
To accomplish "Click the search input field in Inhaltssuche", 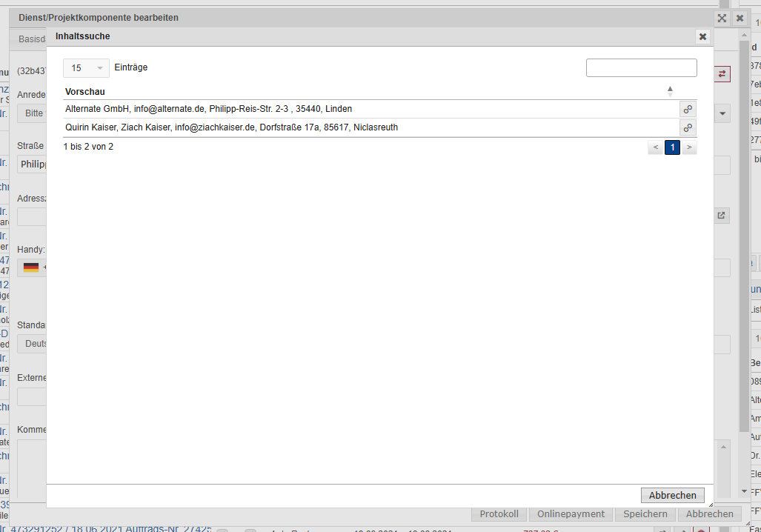I will click(x=641, y=68).
